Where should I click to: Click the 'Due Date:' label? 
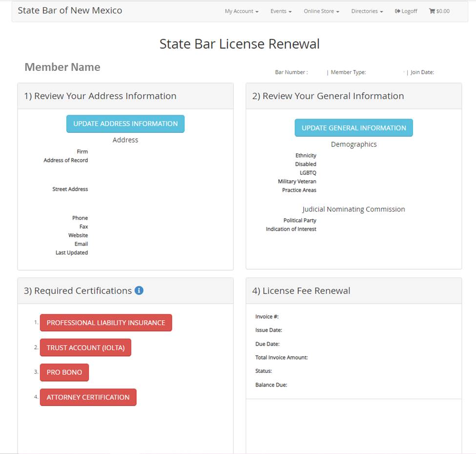[x=268, y=344]
